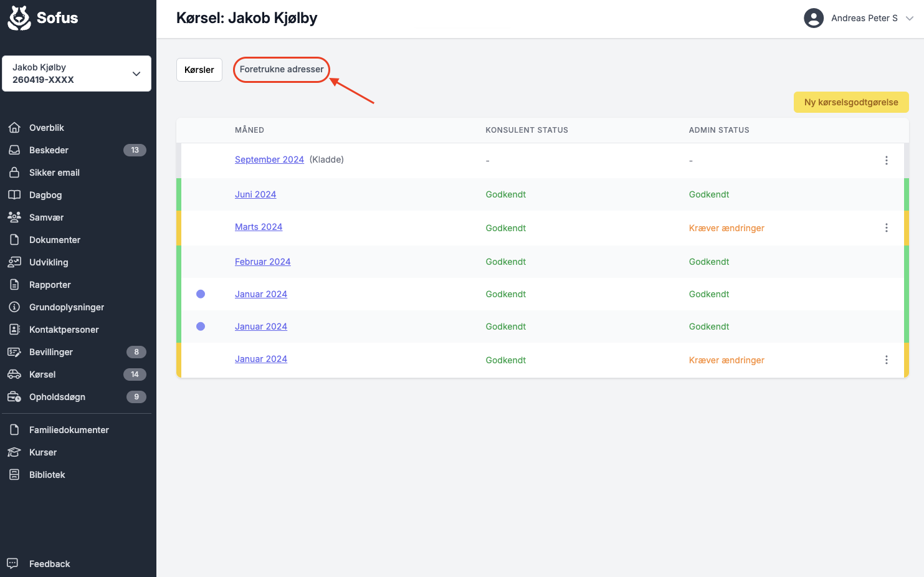Click the Ny kørselsgodtgørelse button
Viewport: 924px width, 577px height.
(851, 102)
